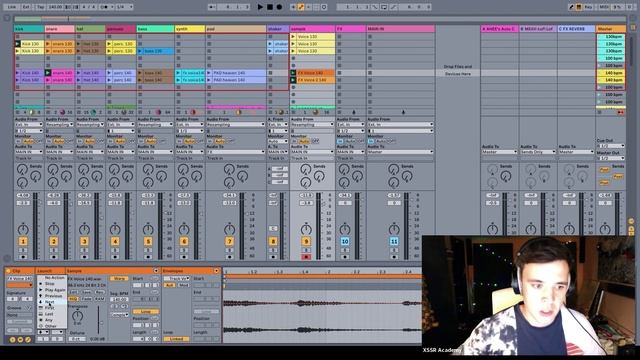Launch the bass 130 clip

coord(140,51)
